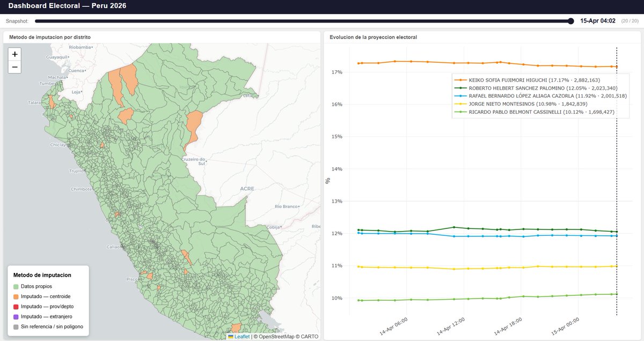Image resolution: width=644 pixels, height=341 pixels.
Task: Click the 'Metodo de imputacion' legend title
Action: [42, 275]
